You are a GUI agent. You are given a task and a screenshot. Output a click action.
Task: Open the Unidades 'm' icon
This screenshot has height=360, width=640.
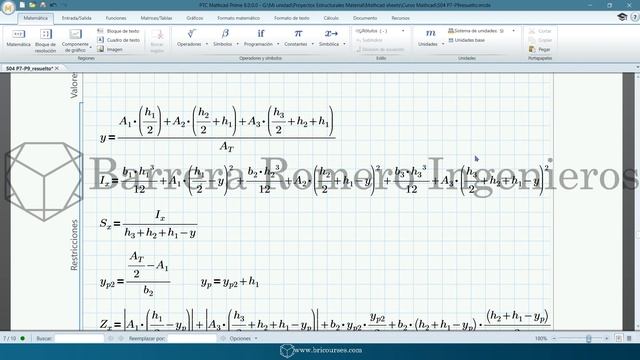(430, 33)
